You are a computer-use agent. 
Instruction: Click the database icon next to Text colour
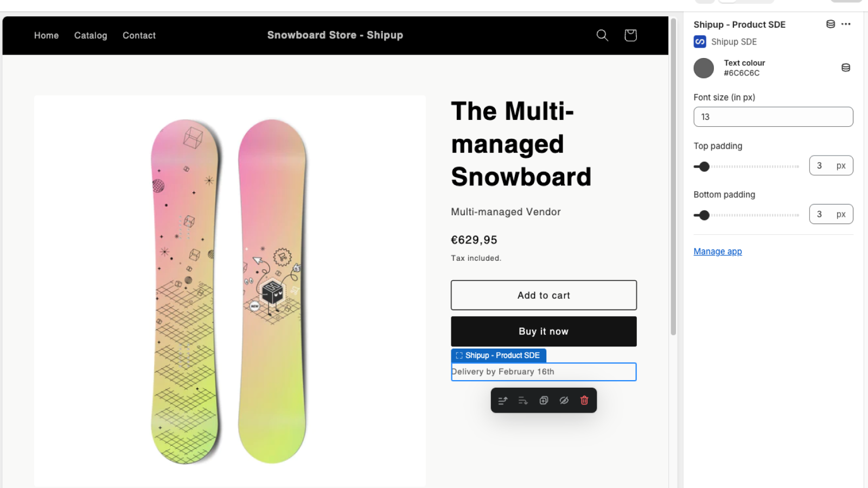[846, 67]
